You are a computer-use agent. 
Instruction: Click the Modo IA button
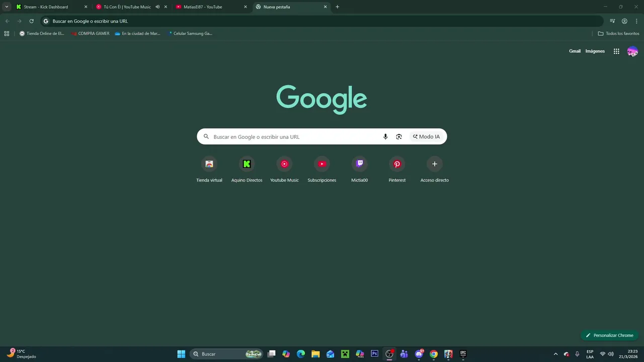tap(426, 137)
